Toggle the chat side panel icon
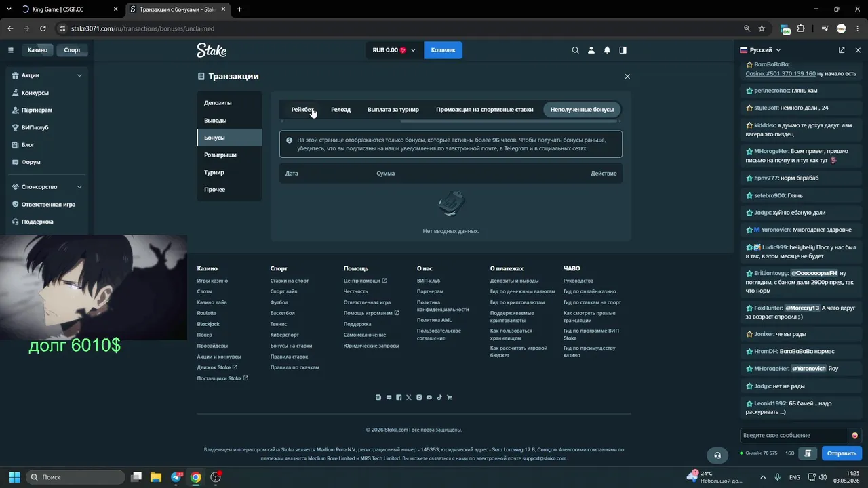868x488 pixels. [623, 50]
